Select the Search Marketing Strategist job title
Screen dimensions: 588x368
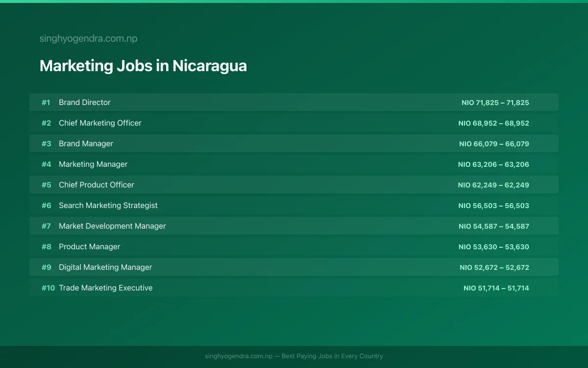pyautogui.click(x=108, y=206)
